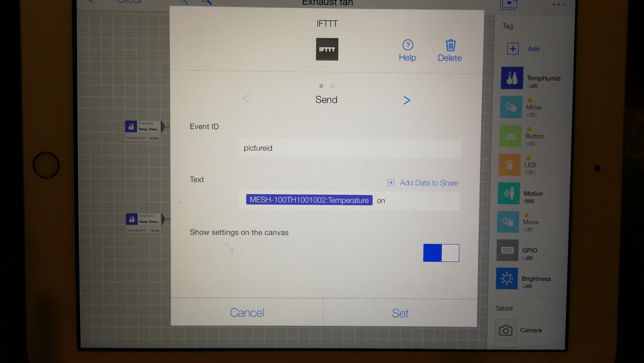This screenshot has width=644, height=363.
Task: Click the Send function title
Action: (326, 100)
